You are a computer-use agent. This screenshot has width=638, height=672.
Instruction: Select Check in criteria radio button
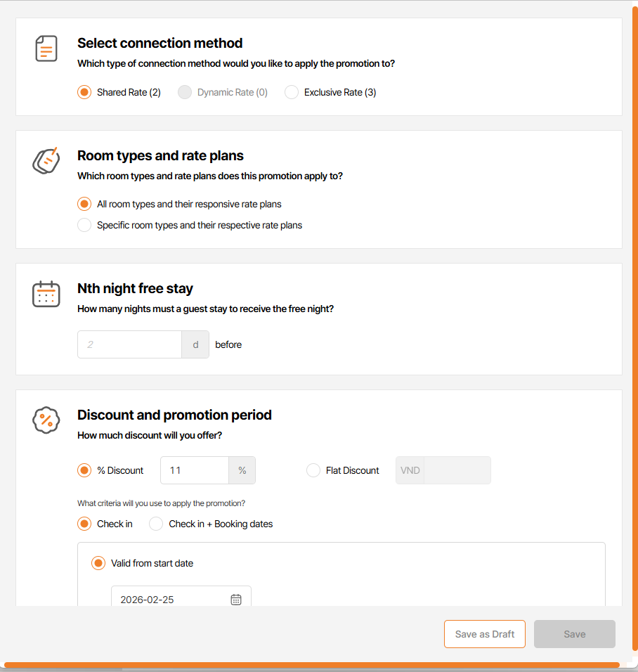click(x=84, y=524)
